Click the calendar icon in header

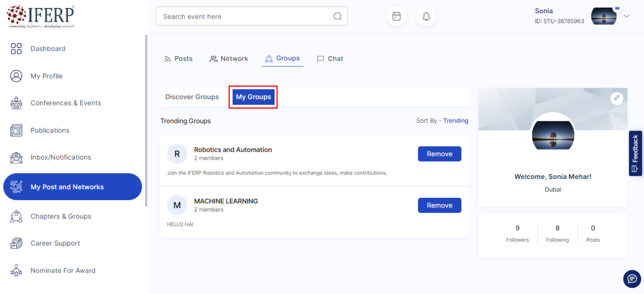(396, 17)
